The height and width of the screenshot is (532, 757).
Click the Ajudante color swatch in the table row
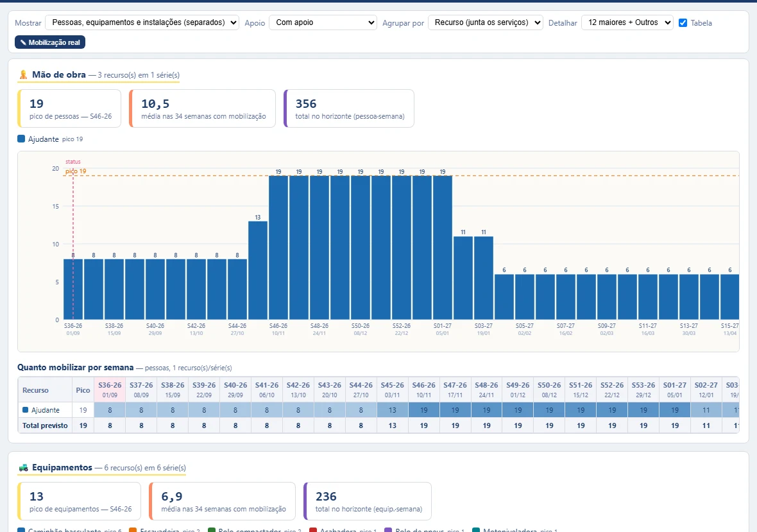(x=26, y=410)
